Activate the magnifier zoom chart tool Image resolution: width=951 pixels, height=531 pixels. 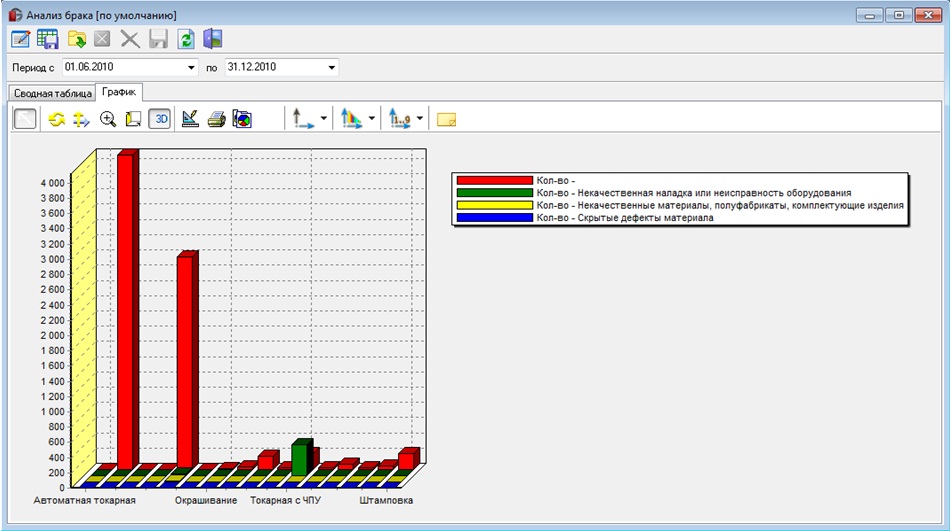[x=108, y=119]
